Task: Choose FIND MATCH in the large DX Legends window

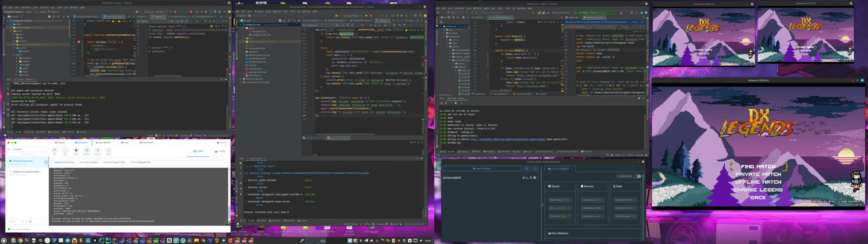Action: point(758,166)
